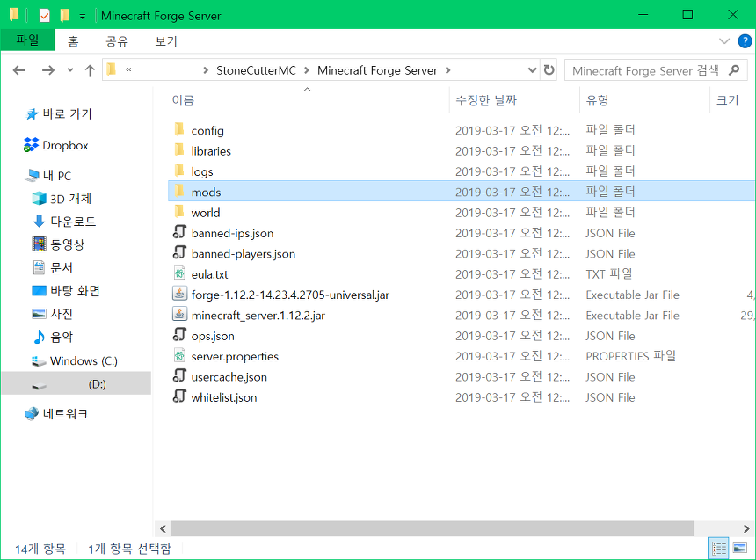Click the ops.json file icon
756x560 pixels.
[179, 335]
